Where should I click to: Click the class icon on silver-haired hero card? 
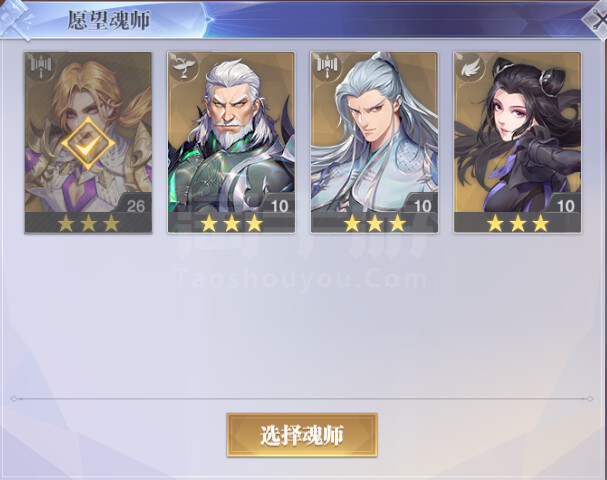[x=327, y=67]
